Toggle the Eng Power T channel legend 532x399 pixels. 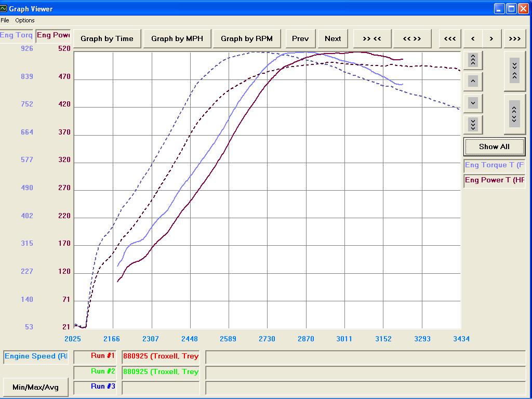pyautogui.click(x=494, y=180)
